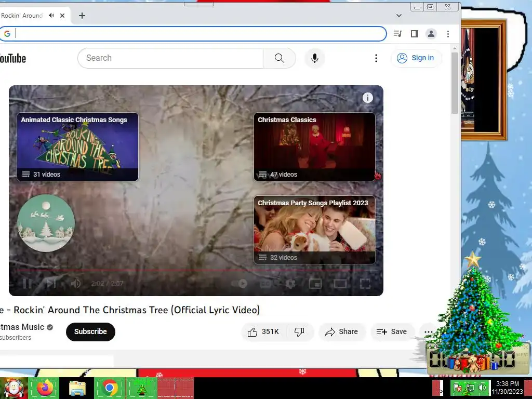Viewport: 532px width, 399px height.
Task: Open more actions ellipsis below video
Action: click(428, 332)
